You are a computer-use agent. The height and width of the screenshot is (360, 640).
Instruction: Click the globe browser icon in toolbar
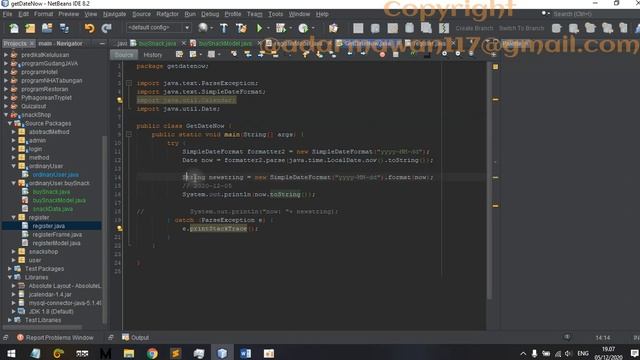coord(203,28)
